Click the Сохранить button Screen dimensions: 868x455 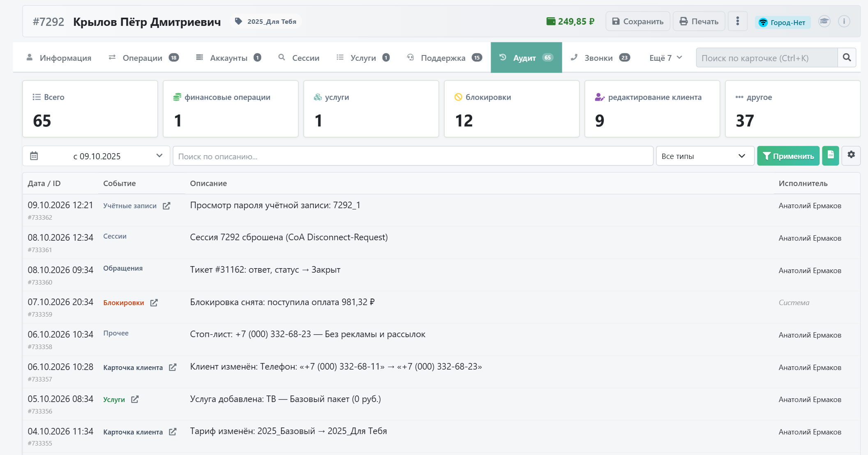638,21
